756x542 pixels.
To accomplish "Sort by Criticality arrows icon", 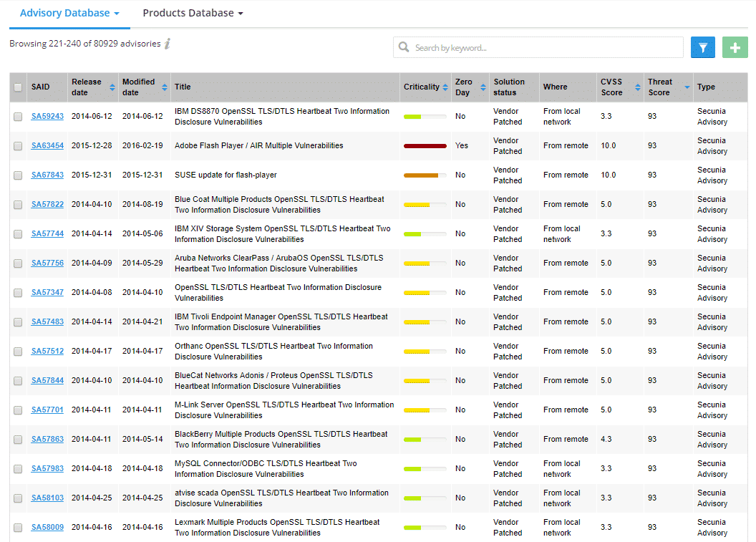I will (x=445, y=87).
